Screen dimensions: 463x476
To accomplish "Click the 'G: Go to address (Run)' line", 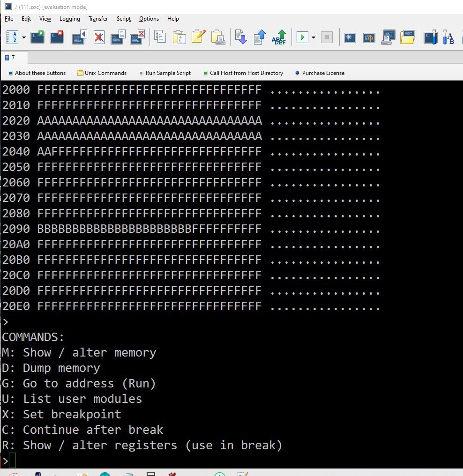I will 79,383.
